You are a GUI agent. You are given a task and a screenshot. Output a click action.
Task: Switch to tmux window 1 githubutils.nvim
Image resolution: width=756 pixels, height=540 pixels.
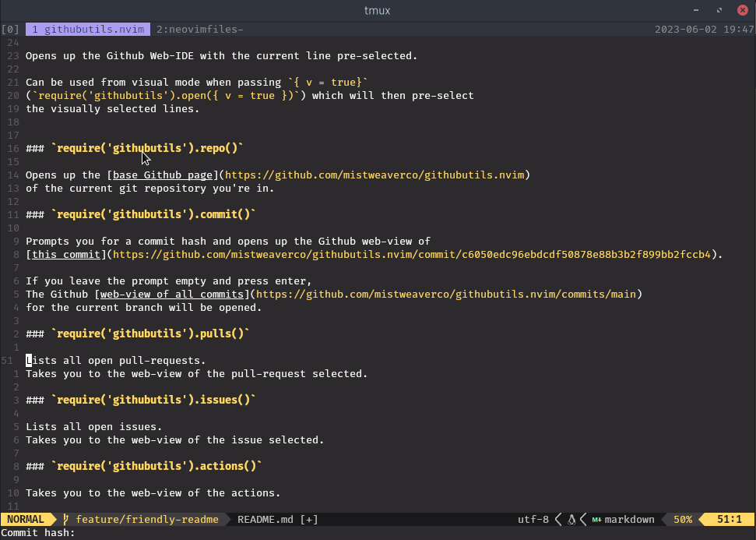pyautogui.click(x=88, y=30)
